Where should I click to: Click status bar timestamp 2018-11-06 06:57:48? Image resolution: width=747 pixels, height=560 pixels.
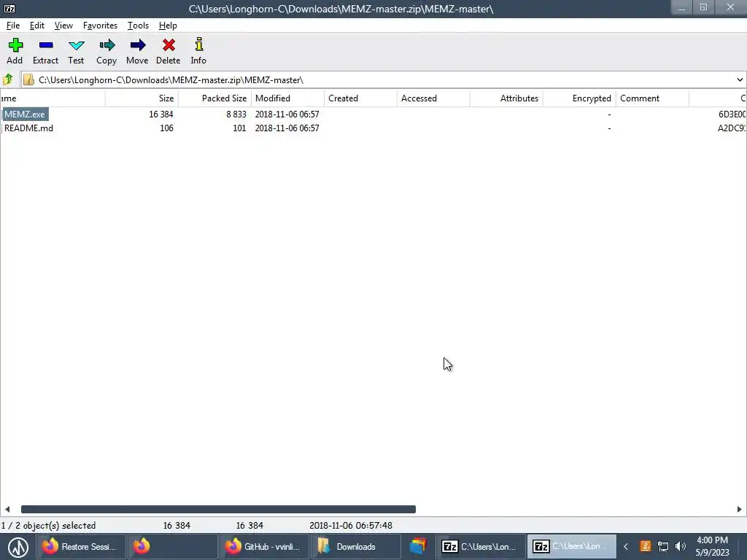[x=351, y=525]
